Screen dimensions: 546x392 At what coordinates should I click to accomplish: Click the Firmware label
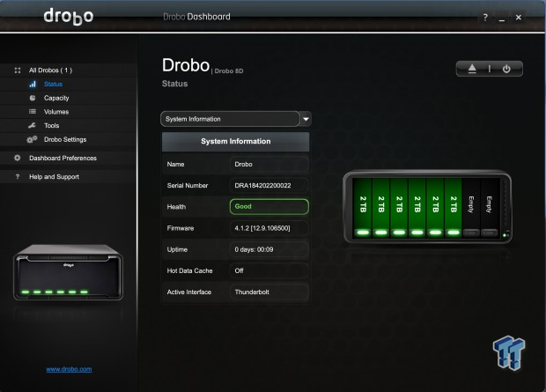(181, 228)
